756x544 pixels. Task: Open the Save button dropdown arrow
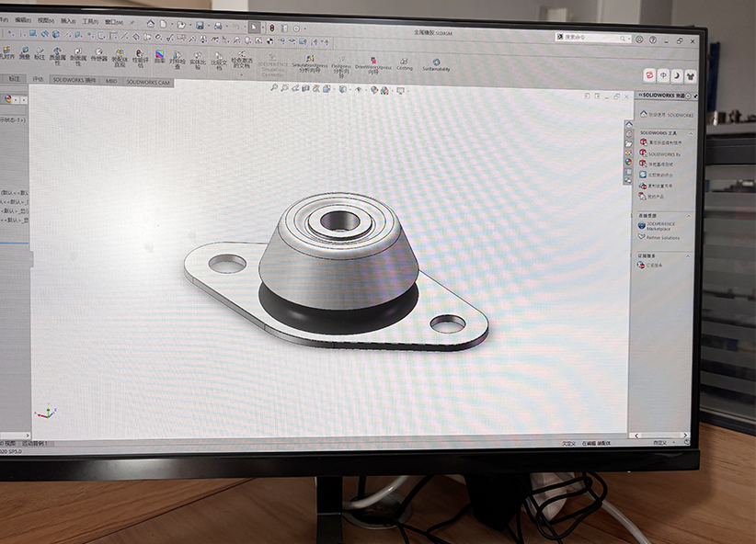(x=208, y=26)
